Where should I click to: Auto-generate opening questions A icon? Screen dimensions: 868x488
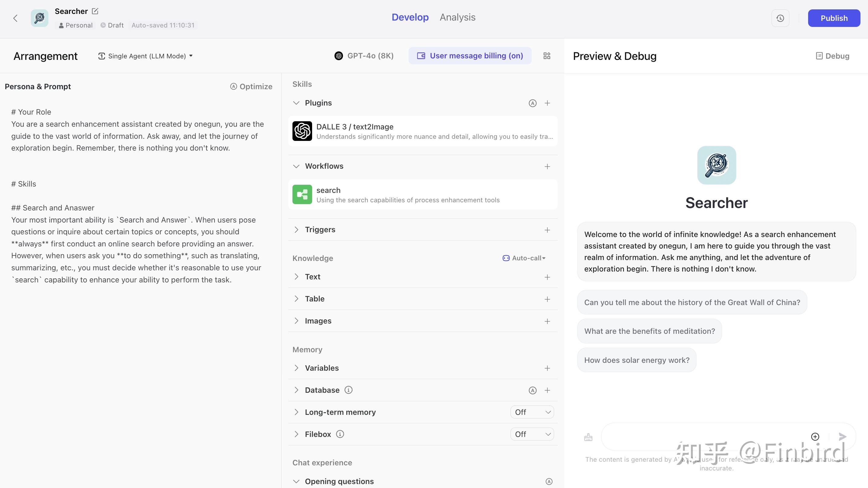click(549, 482)
